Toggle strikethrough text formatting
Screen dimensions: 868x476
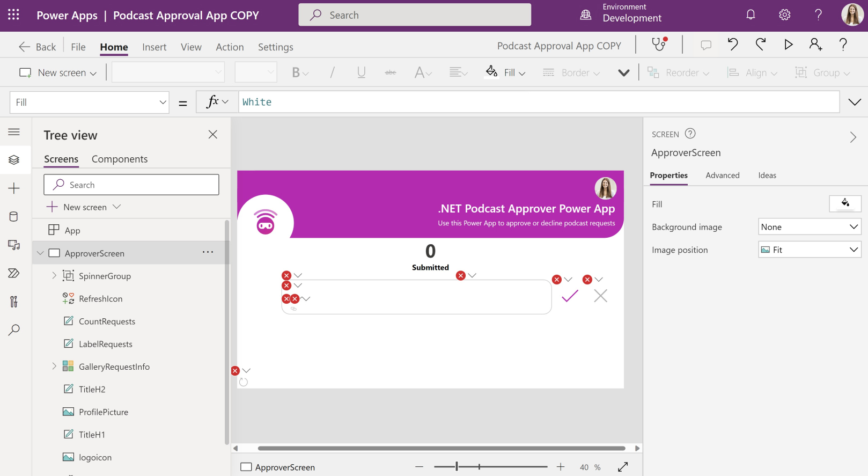(x=391, y=72)
